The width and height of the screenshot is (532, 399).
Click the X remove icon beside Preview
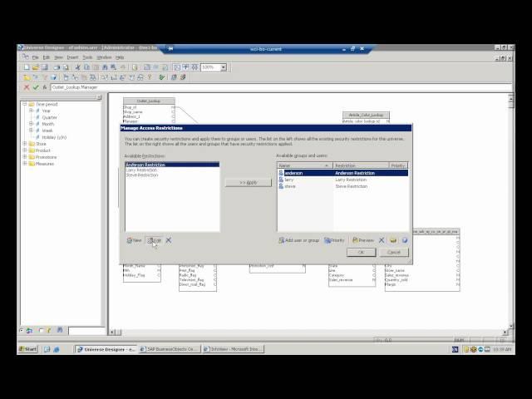[382, 240]
